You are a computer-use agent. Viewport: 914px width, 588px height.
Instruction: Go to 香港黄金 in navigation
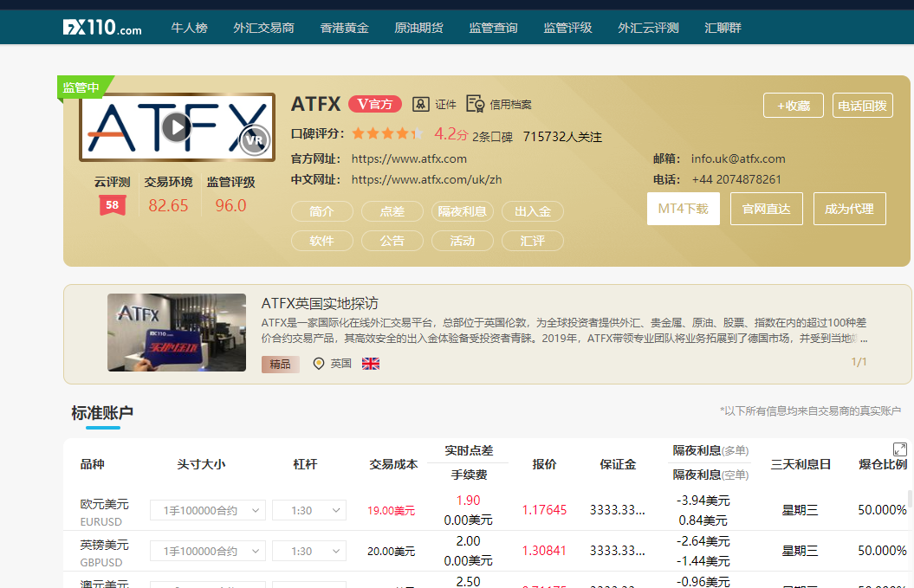pyautogui.click(x=345, y=28)
